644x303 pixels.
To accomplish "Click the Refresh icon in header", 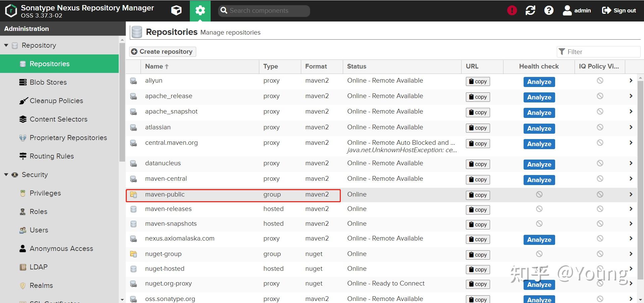I will (x=530, y=10).
